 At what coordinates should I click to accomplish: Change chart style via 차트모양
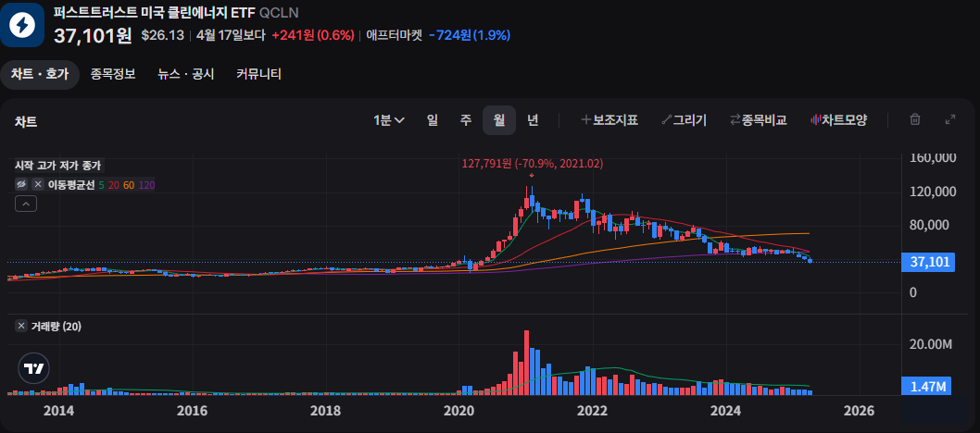tap(838, 120)
